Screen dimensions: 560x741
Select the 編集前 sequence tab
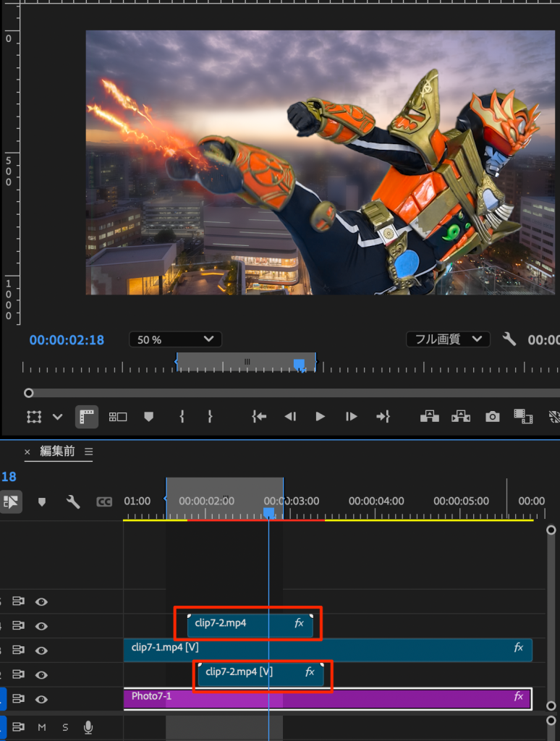coord(57,452)
